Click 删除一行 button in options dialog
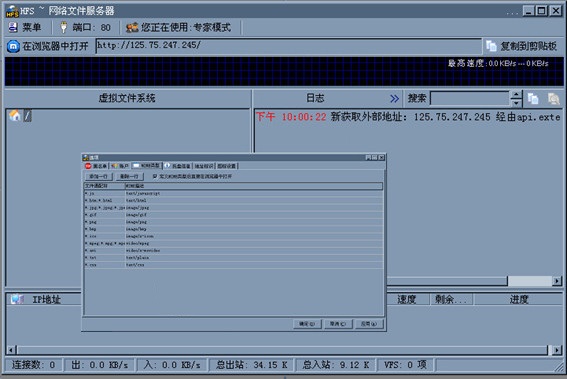 pyautogui.click(x=129, y=176)
